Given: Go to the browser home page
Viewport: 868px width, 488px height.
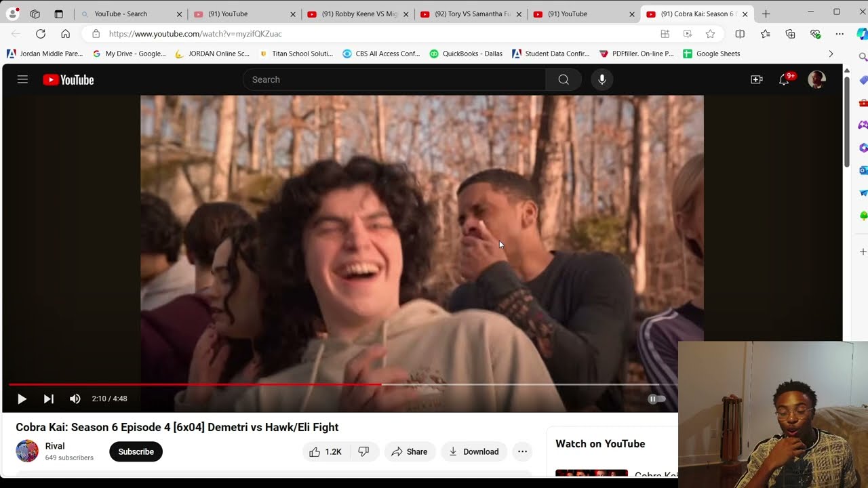Looking at the screenshot, I should (x=65, y=34).
